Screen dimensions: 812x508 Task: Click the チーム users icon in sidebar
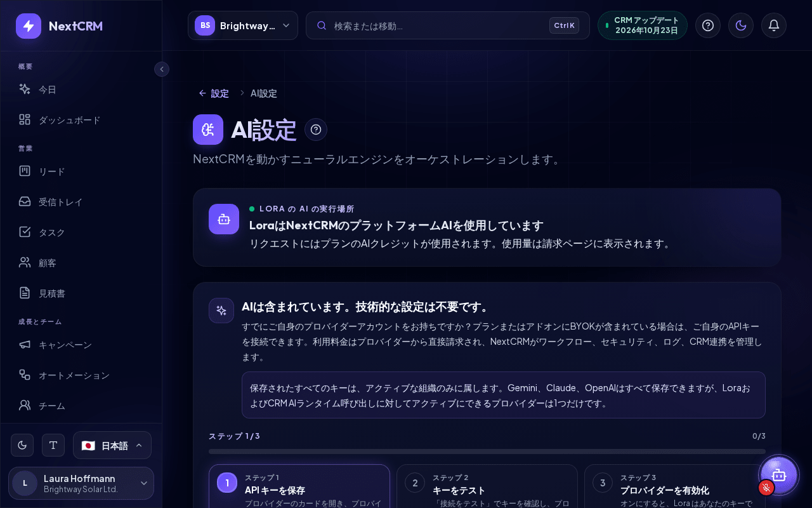[25, 406]
